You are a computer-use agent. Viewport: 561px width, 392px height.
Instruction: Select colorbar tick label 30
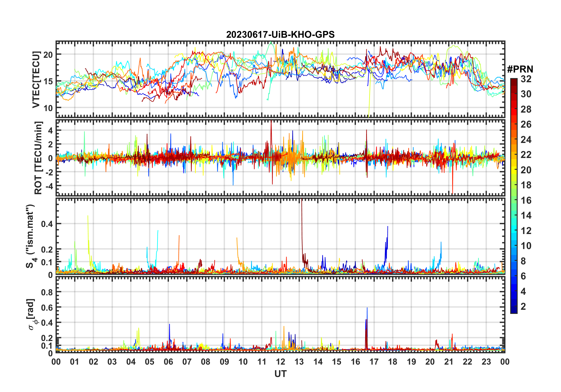526,94
